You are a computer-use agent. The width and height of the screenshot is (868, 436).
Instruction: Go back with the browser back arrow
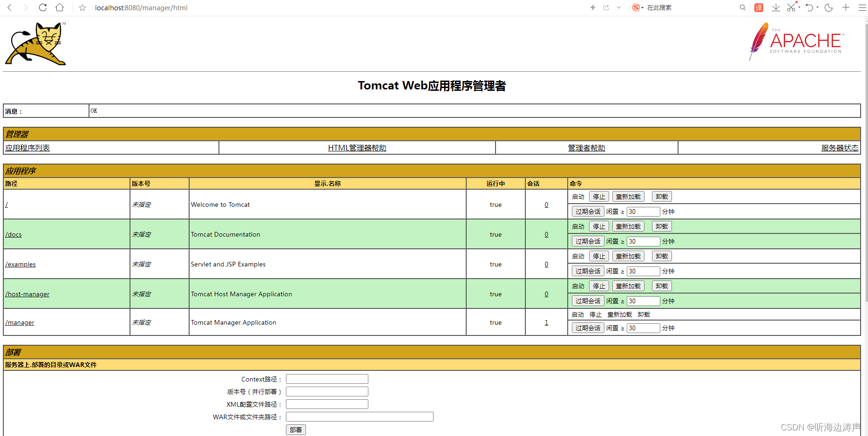pos(9,7)
